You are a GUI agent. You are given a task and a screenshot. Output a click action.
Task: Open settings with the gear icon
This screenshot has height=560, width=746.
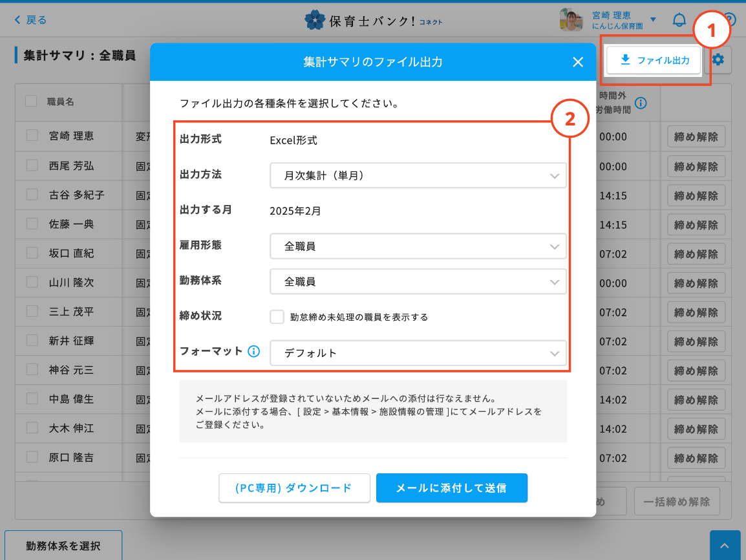[718, 60]
